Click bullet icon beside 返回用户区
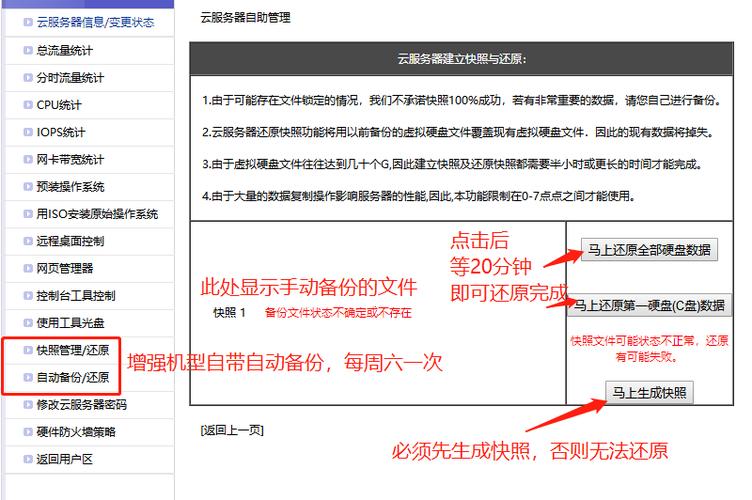 (28, 459)
